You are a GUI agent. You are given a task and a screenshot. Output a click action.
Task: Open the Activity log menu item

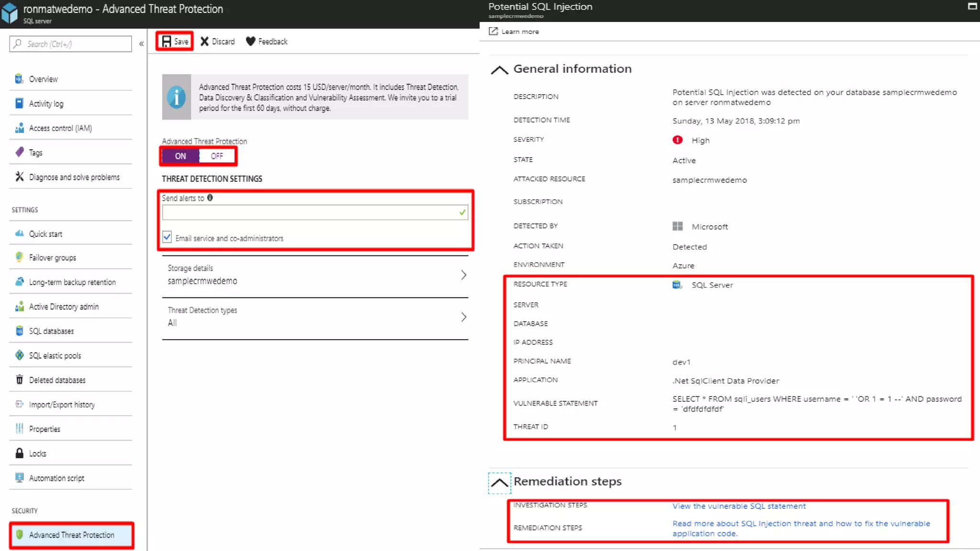71,103
